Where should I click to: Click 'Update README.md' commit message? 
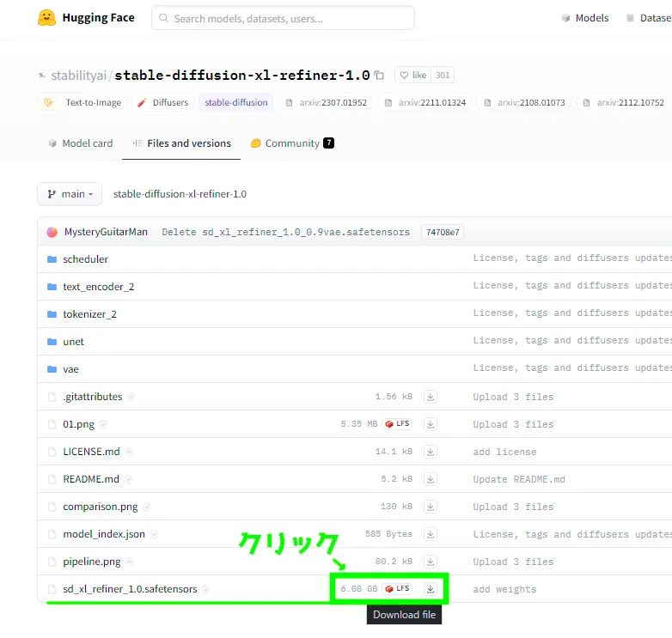pos(519,479)
